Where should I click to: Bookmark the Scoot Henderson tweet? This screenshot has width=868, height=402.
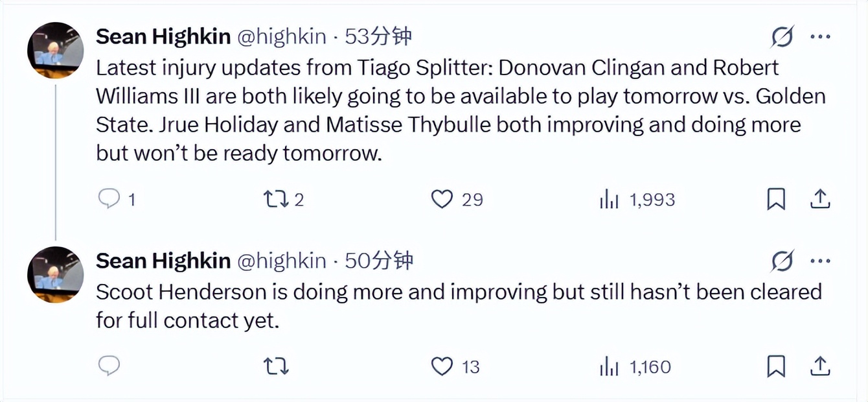pos(776,367)
